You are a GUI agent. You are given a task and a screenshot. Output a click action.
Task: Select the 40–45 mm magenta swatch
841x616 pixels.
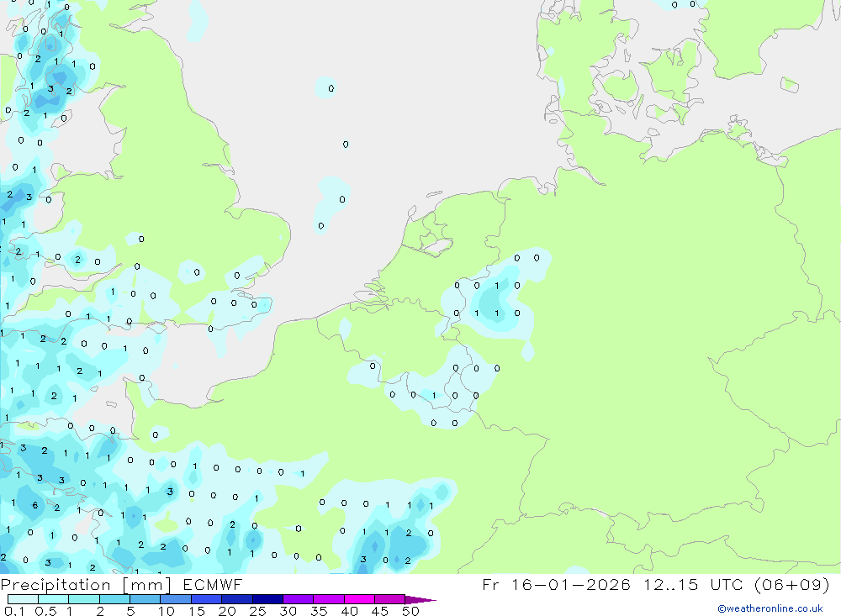[359, 599]
